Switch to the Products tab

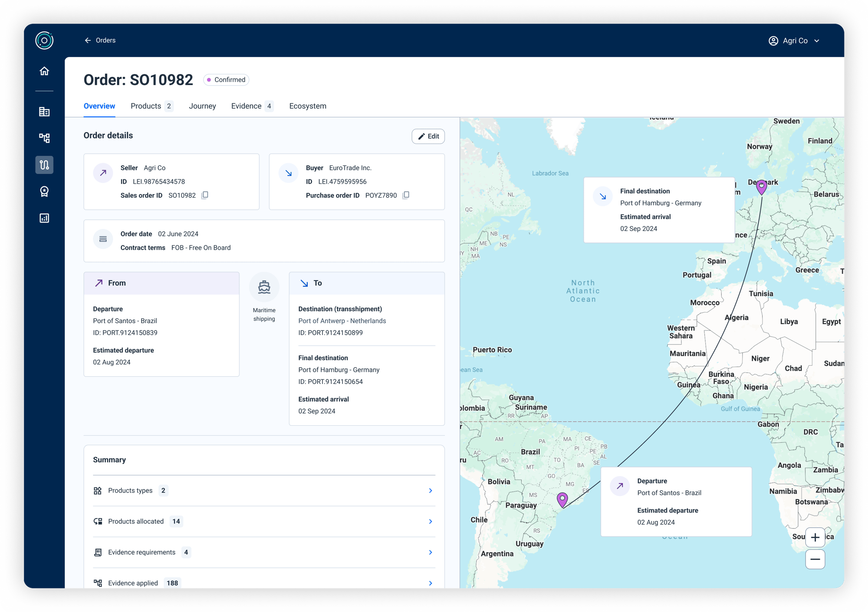[152, 106]
